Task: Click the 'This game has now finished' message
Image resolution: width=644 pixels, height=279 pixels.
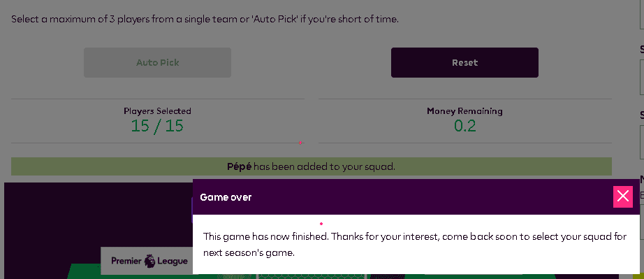Action: point(266,236)
